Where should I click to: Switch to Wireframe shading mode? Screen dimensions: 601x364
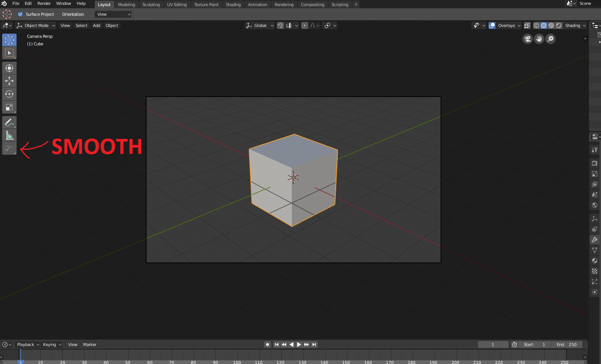tap(537, 25)
